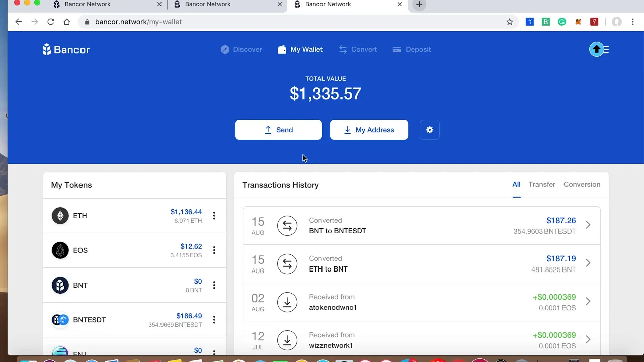Click the green 'R' extension icon
644x362 pixels.
pos(546,22)
